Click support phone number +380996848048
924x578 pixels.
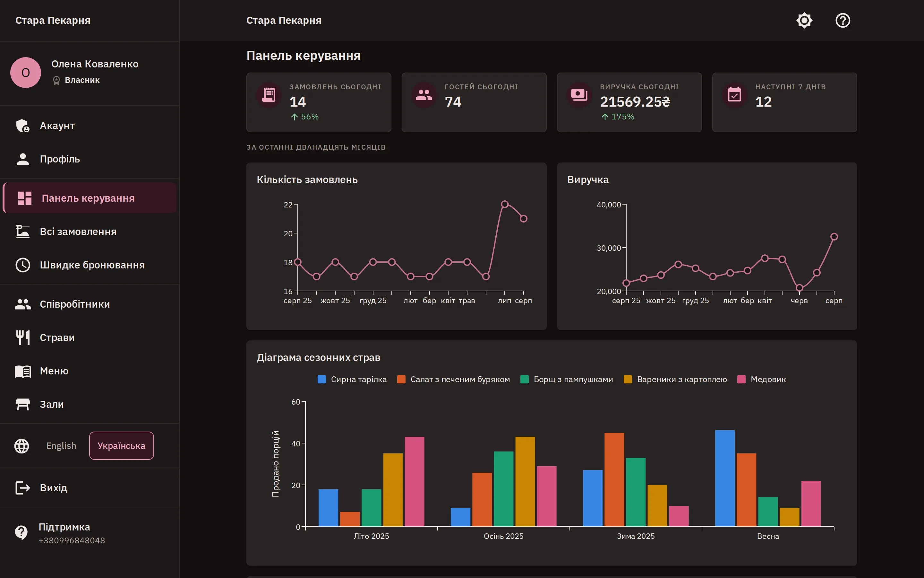72,540
